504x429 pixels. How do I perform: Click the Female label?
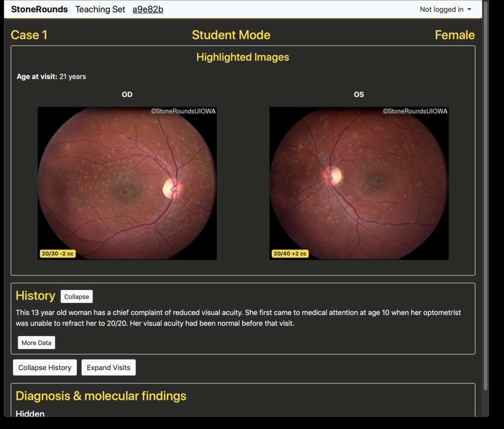454,35
